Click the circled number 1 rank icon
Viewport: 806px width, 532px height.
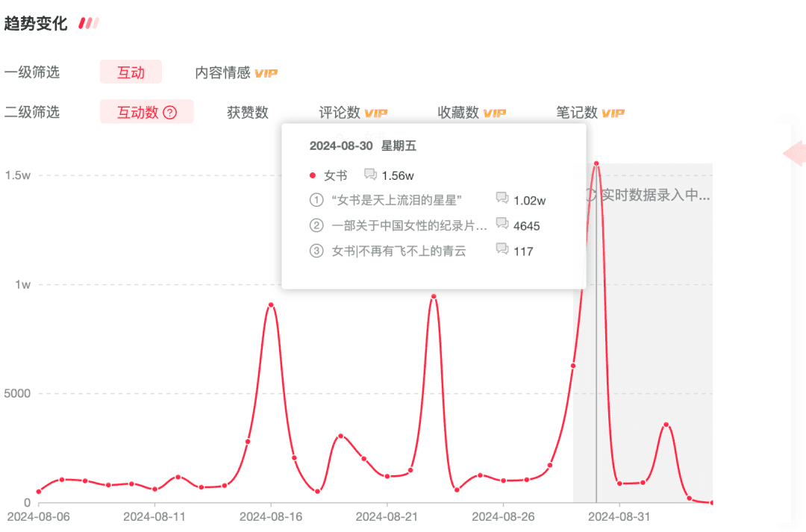tap(316, 200)
